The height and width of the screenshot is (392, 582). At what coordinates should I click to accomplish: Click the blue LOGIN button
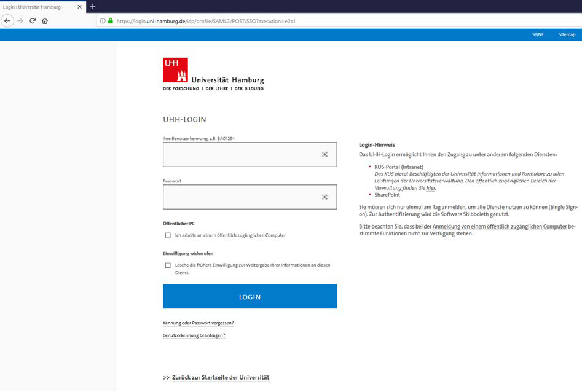[x=250, y=296]
